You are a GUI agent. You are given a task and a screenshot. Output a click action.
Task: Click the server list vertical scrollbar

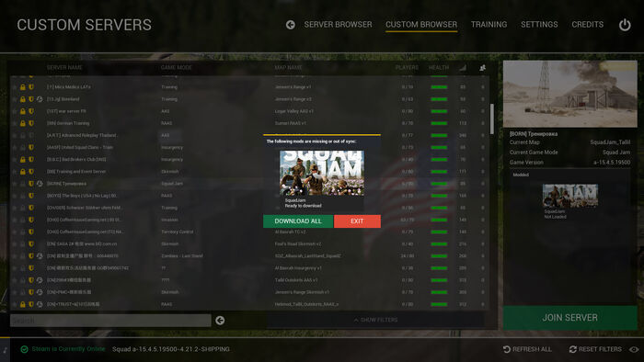(492, 119)
